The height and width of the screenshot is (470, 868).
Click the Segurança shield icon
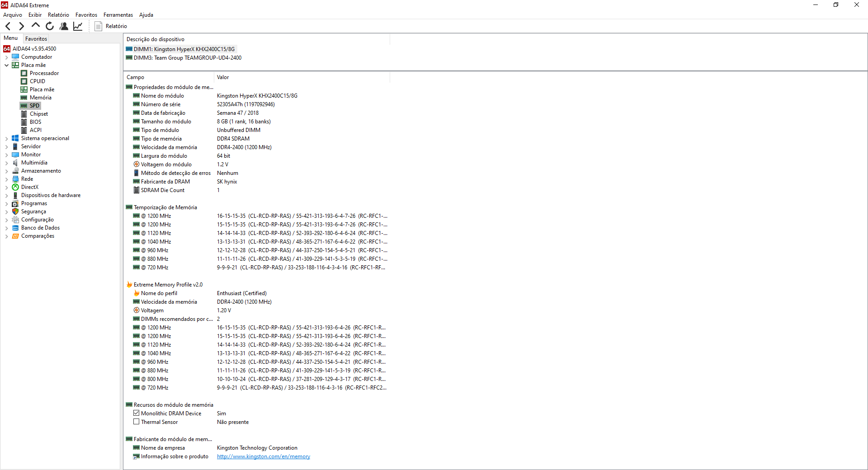click(x=15, y=211)
